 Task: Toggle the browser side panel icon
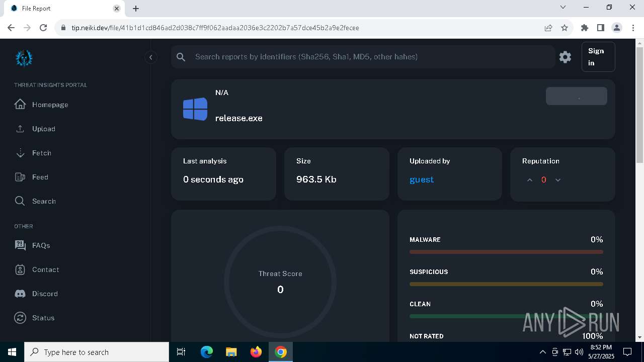coord(601,28)
